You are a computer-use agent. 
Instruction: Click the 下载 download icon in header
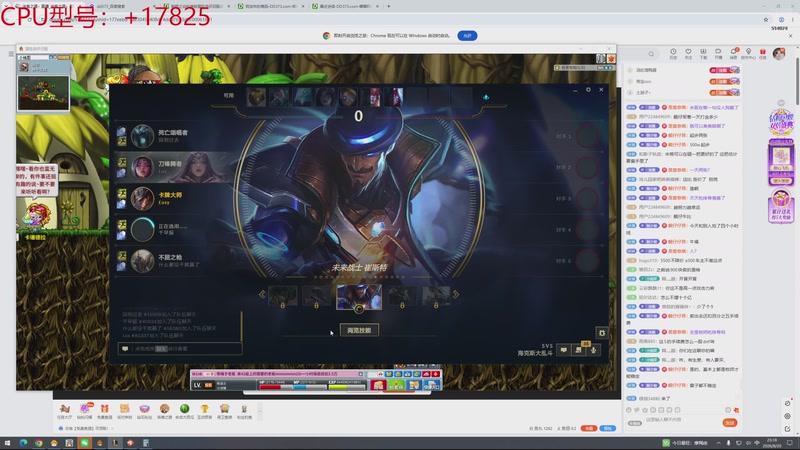[x=703, y=54]
